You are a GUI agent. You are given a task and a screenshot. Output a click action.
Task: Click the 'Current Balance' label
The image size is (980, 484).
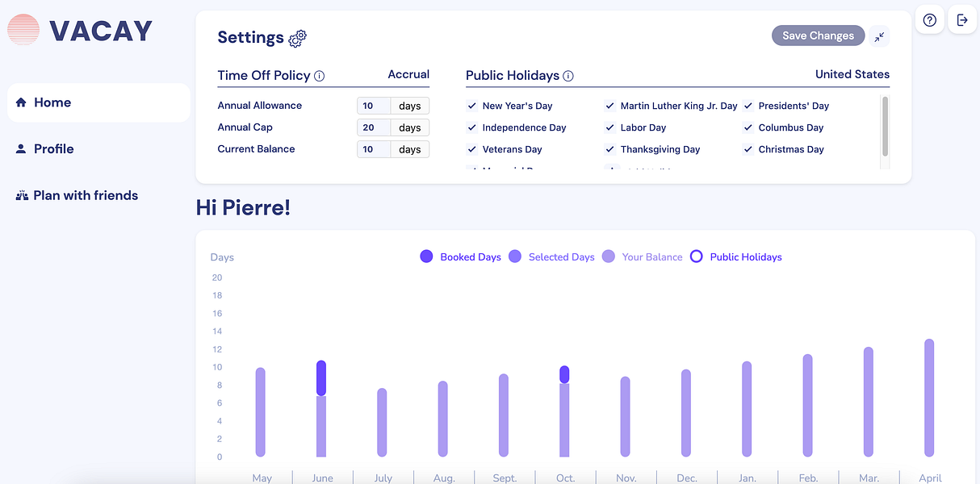(257, 149)
